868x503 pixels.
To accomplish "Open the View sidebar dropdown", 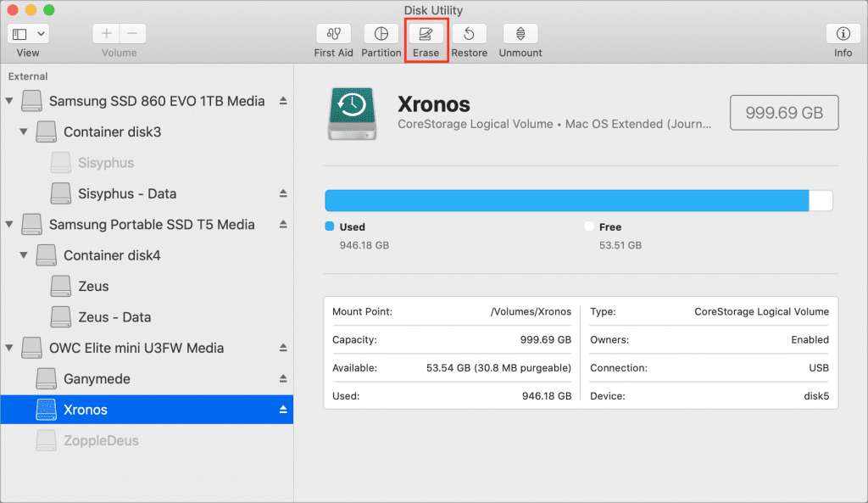I will pos(29,34).
